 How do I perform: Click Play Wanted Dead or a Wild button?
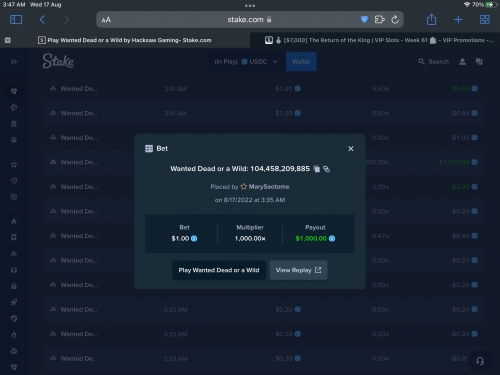219,270
